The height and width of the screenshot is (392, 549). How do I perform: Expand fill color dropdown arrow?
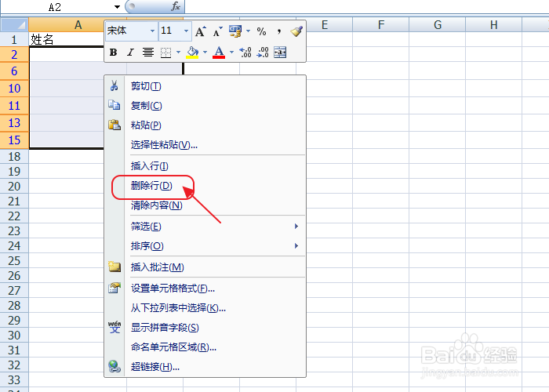205,53
